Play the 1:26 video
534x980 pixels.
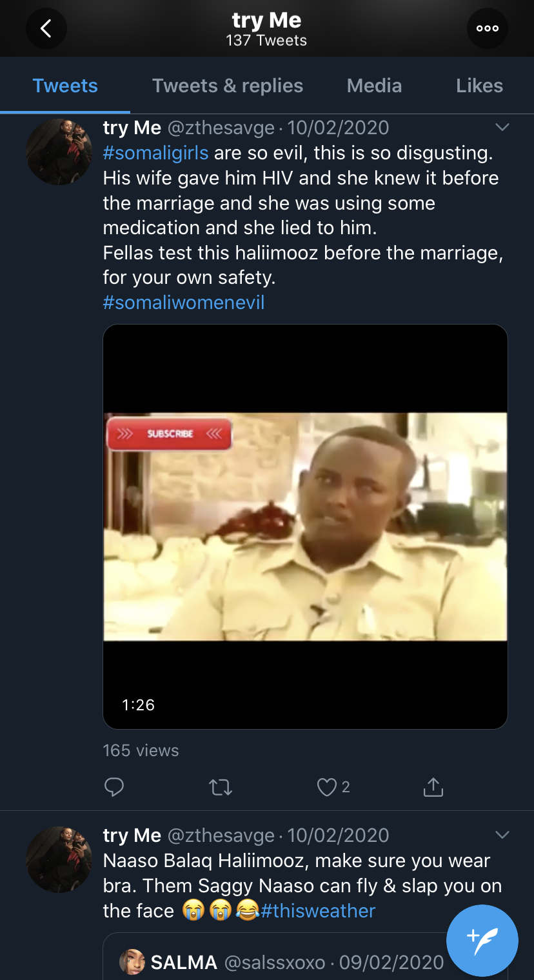tap(305, 526)
